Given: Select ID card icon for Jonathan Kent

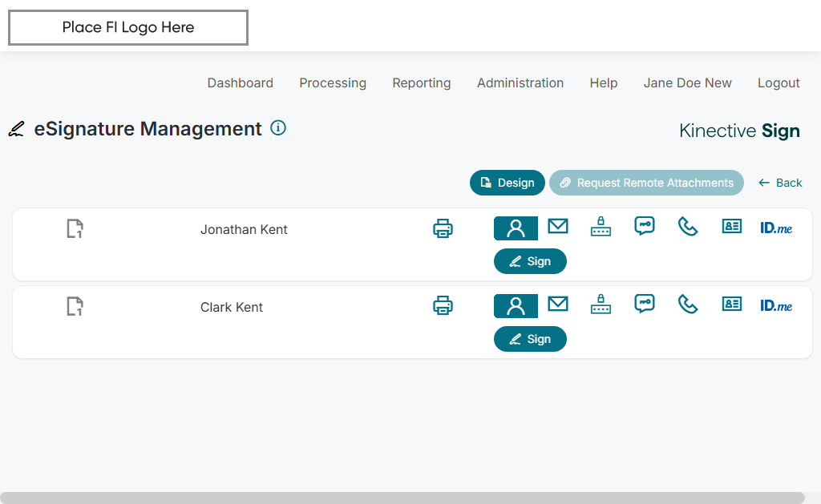Looking at the screenshot, I should pyautogui.click(x=732, y=227).
